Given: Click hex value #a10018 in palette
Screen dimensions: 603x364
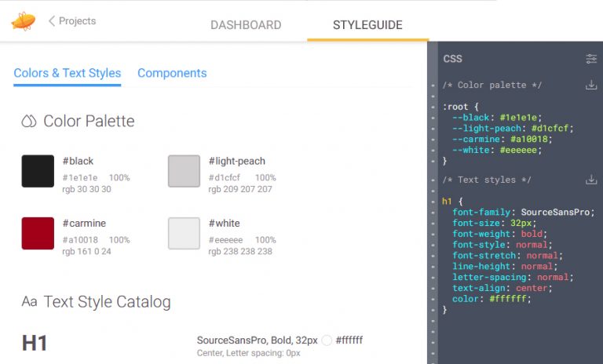Looking at the screenshot, I should click(80, 240).
